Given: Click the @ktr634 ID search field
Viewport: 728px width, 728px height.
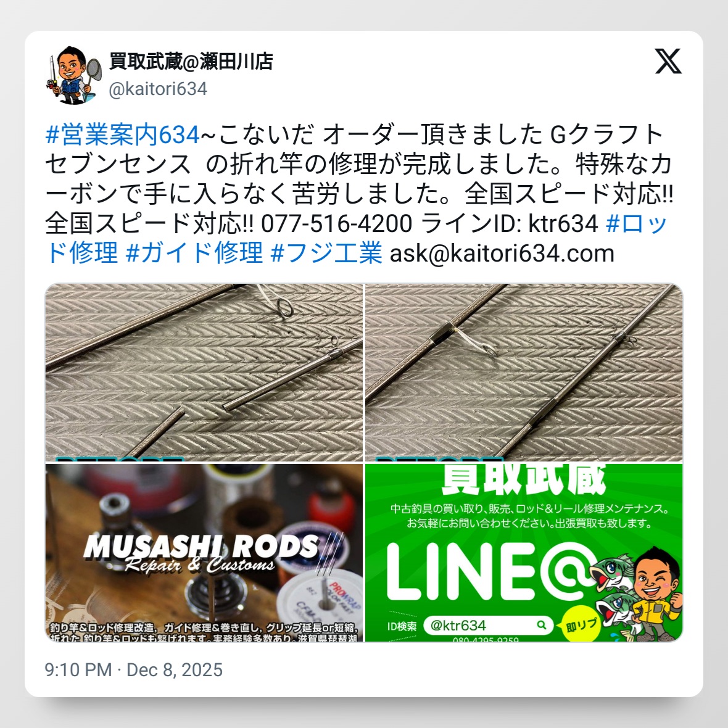Looking at the screenshot, I should [x=488, y=626].
